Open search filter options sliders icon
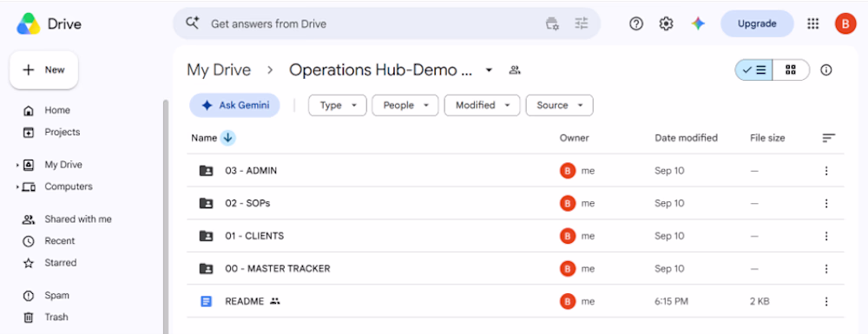 582,23
